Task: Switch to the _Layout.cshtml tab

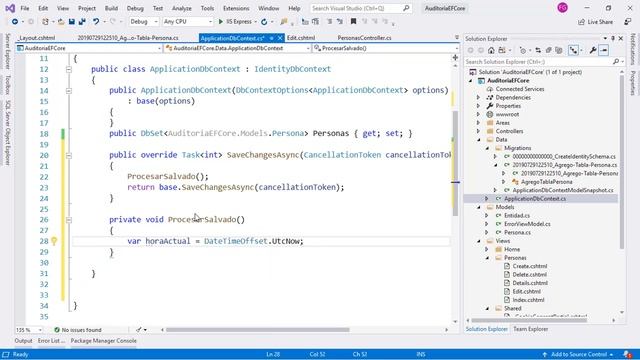Action: click(37, 38)
